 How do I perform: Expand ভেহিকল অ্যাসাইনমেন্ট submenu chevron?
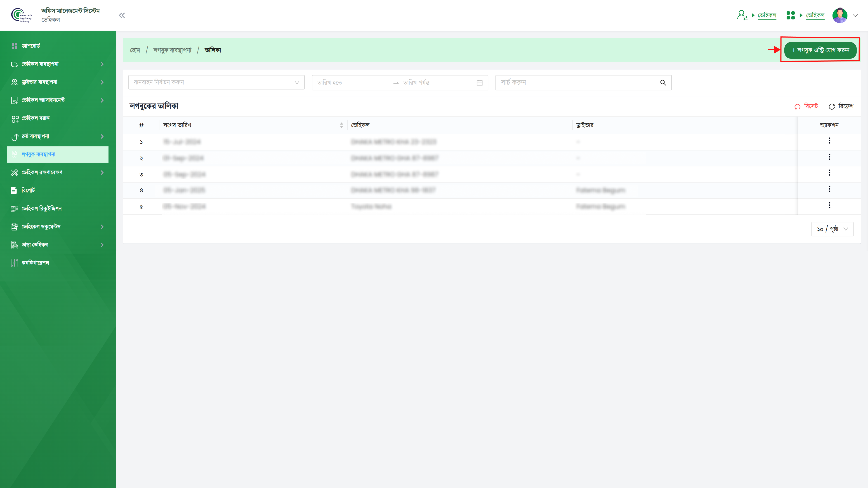point(102,100)
